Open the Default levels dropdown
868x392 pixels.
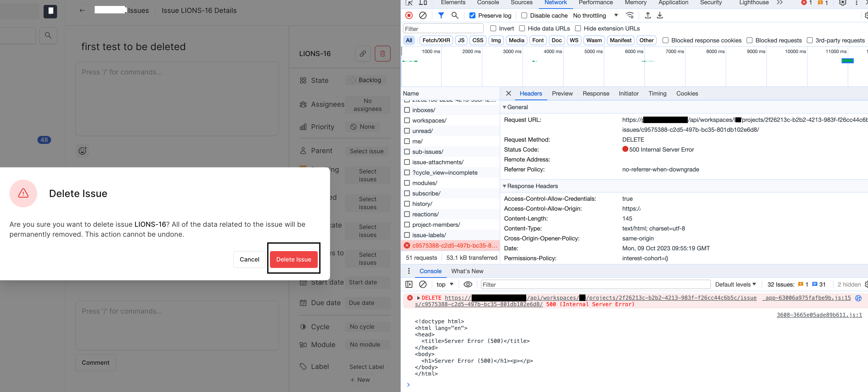[x=736, y=284]
